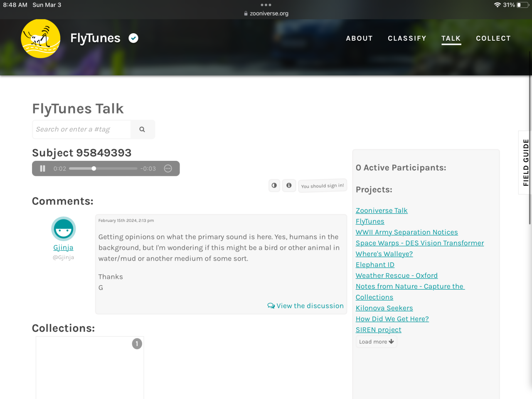The width and height of the screenshot is (532, 399).
Task: Click the @Gjinja handle text
Action: [63, 257]
